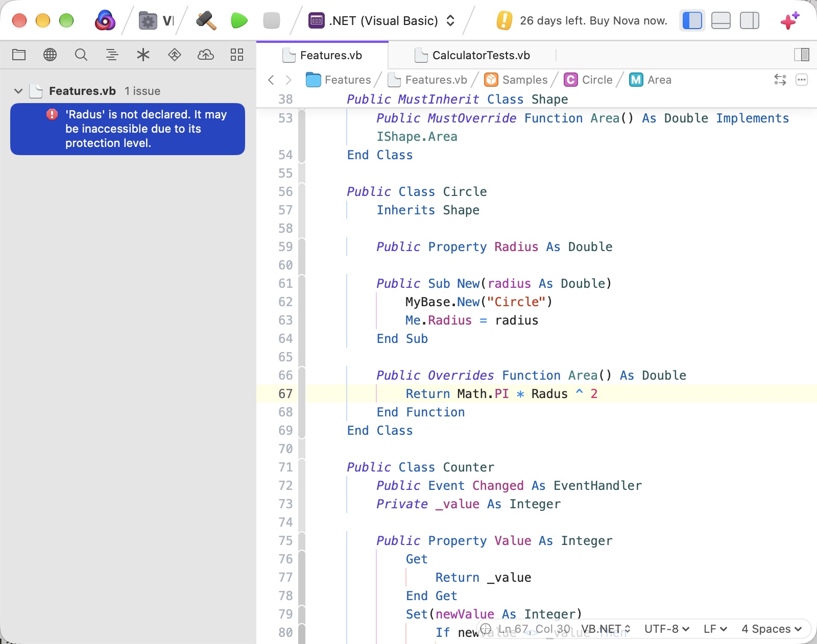Image resolution: width=817 pixels, height=644 pixels.
Task: Open Area method breadcrumb
Action: click(x=651, y=80)
